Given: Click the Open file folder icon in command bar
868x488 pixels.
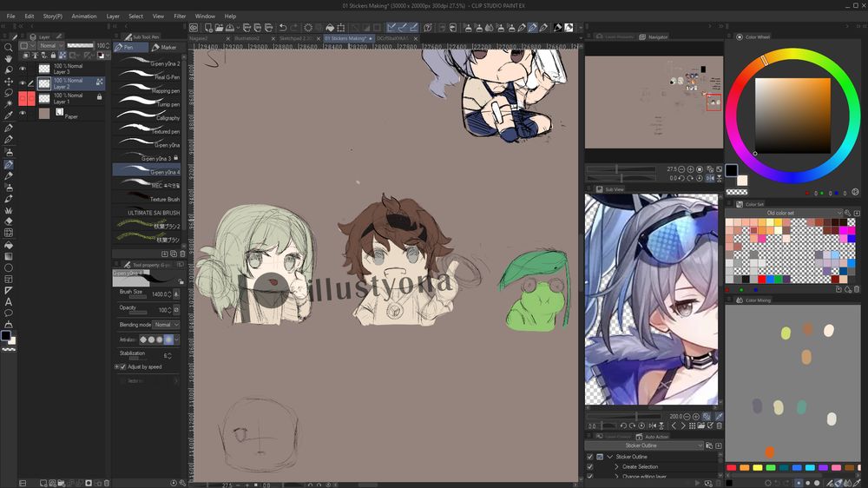Looking at the screenshot, I should (220, 27).
